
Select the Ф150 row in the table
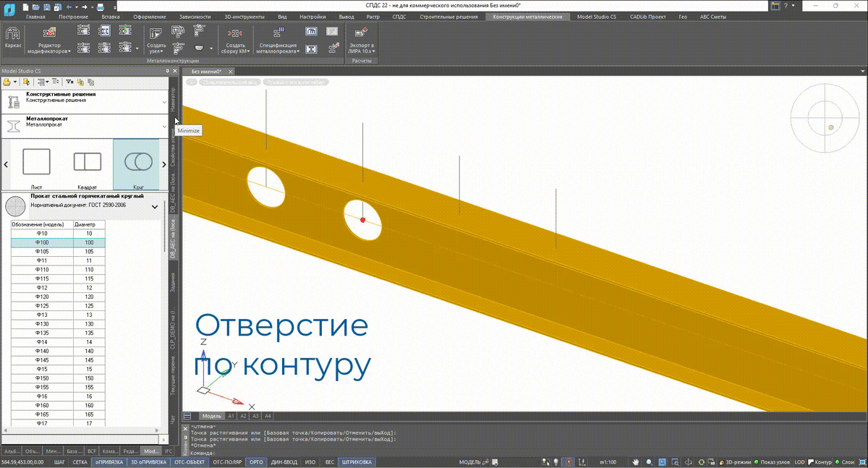[x=58, y=378]
